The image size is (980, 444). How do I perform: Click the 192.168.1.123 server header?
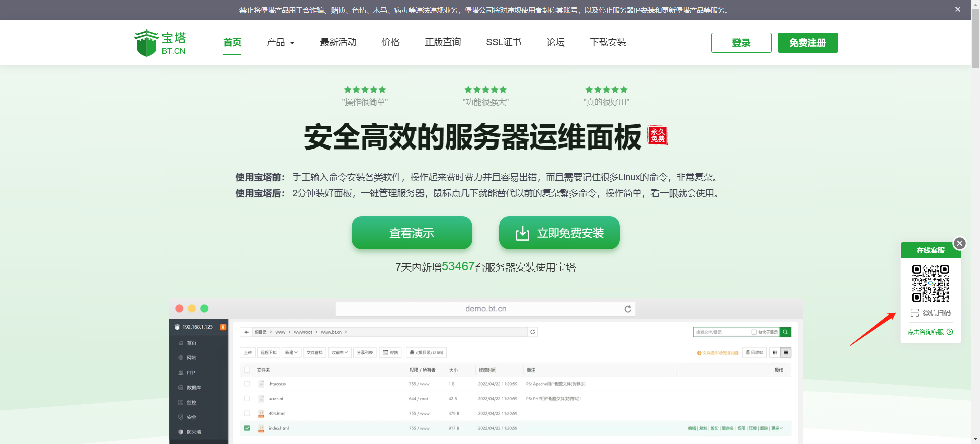tap(197, 327)
